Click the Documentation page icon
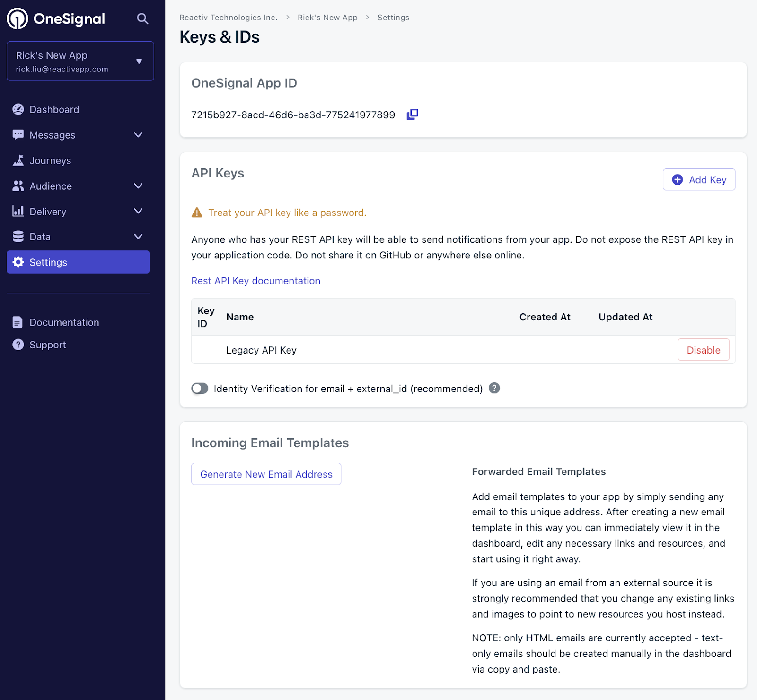The image size is (757, 700). pyautogui.click(x=18, y=322)
